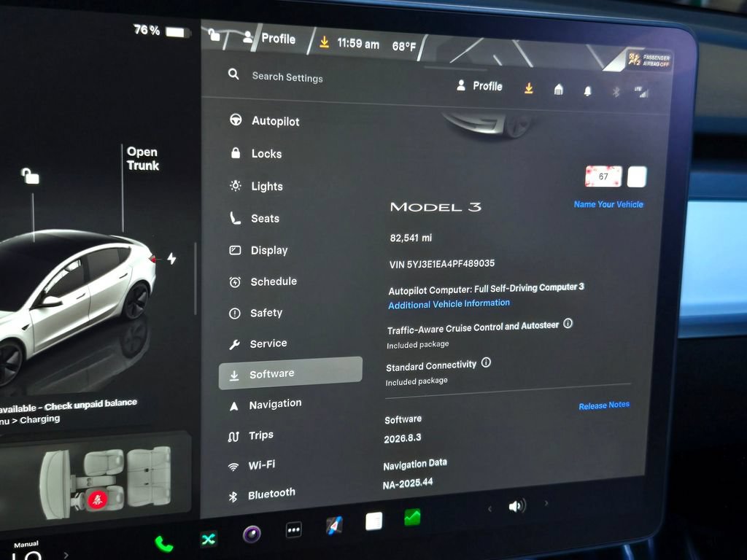The image size is (747, 560).
Task: Click the 82,541 mi odometer reading
Action: pos(411,238)
